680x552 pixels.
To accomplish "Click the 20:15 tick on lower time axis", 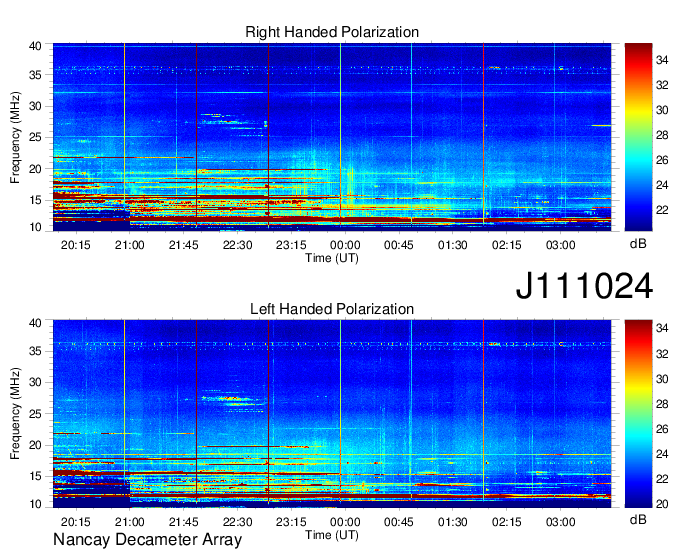I will coord(75,522).
